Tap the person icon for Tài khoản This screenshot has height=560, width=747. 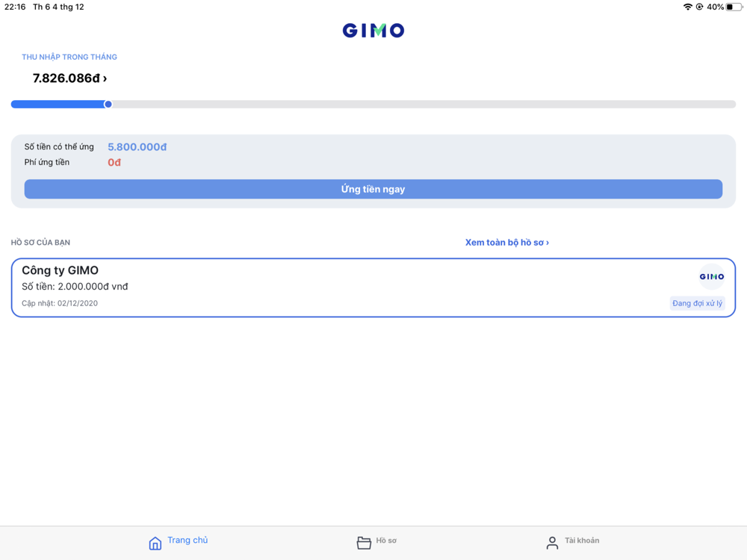coord(552,543)
